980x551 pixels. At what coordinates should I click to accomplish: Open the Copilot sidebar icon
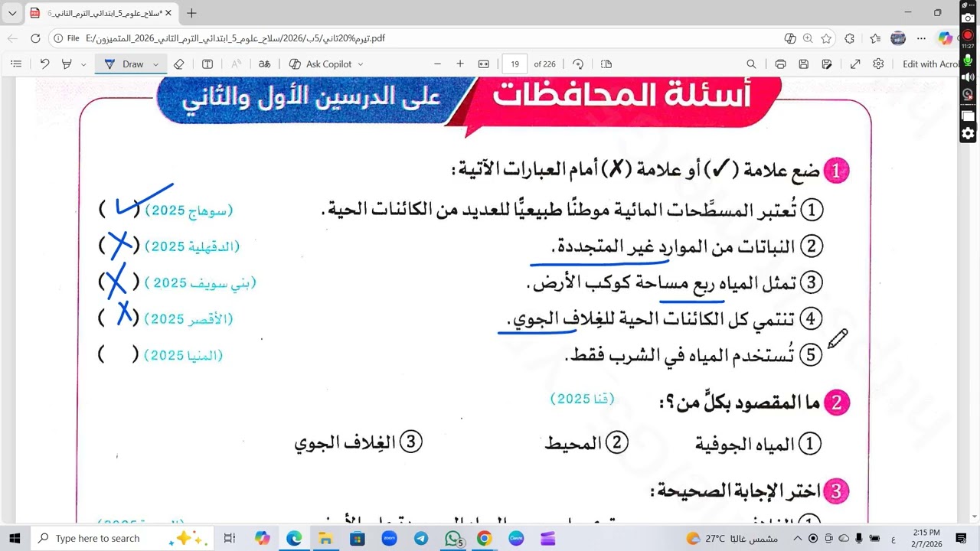coord(946,38)
